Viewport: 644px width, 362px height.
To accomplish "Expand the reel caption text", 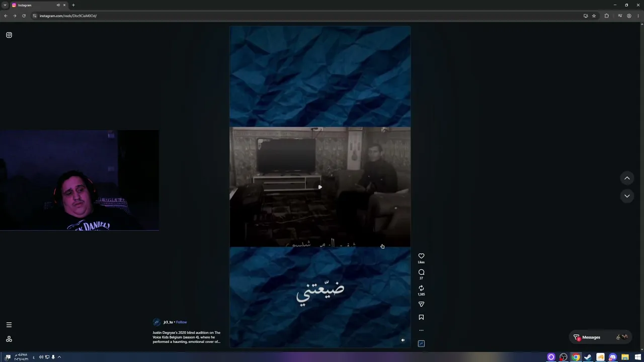I will [187, 337].
